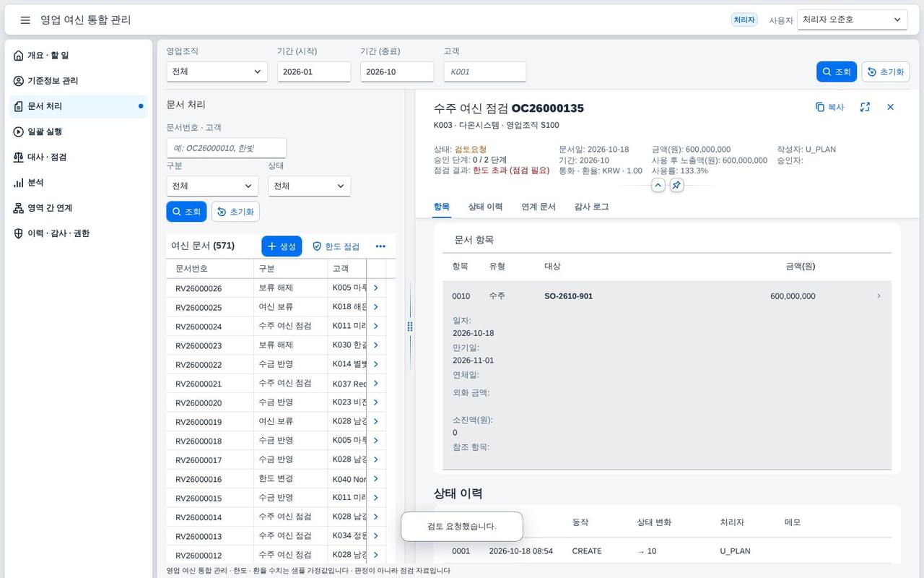Expand item 0010 row chevron
The width and height of the screenshot is (924, 578).
point(879,296)
